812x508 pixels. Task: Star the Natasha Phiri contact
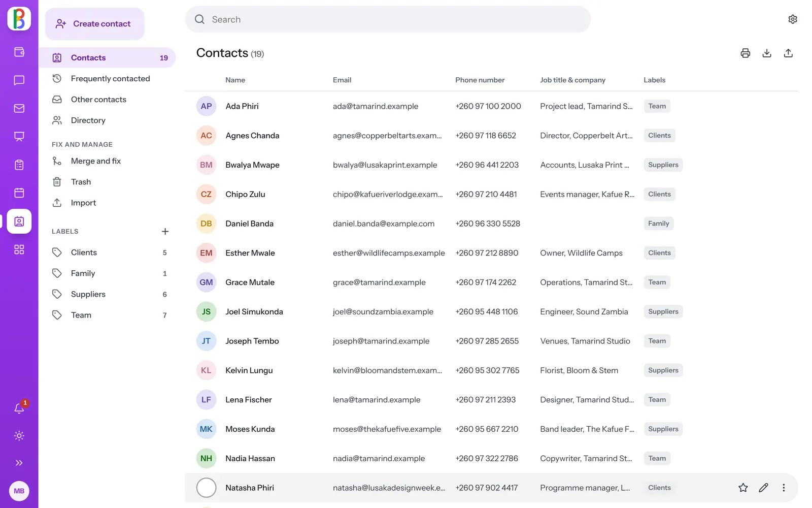click(x=743, y=488)
